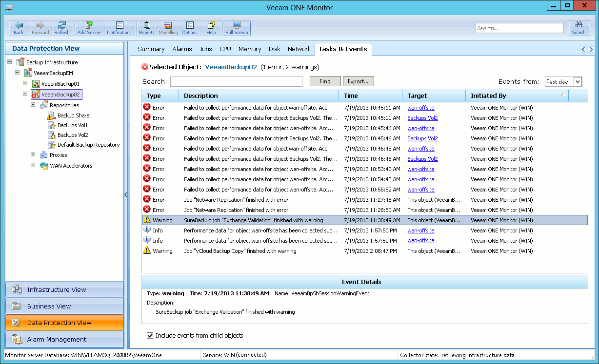Select the Backup Infrastructure tree node
The width and height of the screenshot is (599, 364).
[52, 62]
